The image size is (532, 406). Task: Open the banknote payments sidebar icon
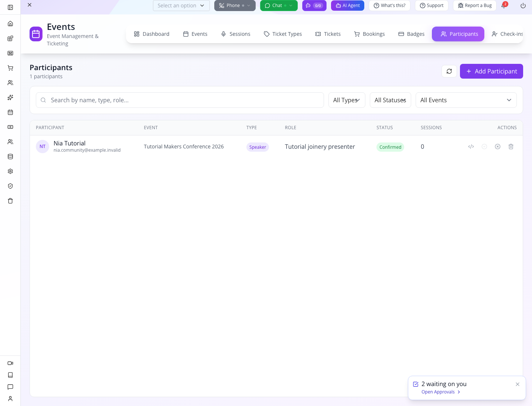[10, 127]
